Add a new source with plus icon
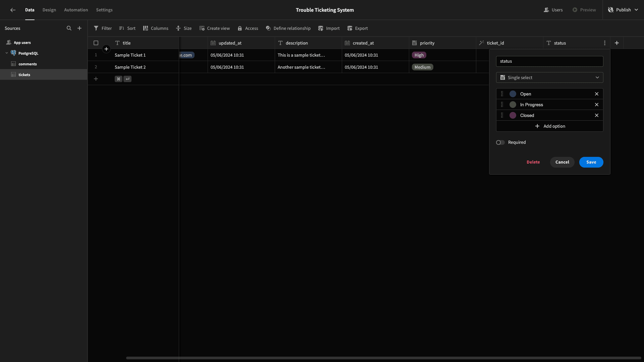Viewport: 644px width, 362px height. (x=79, y=28)
